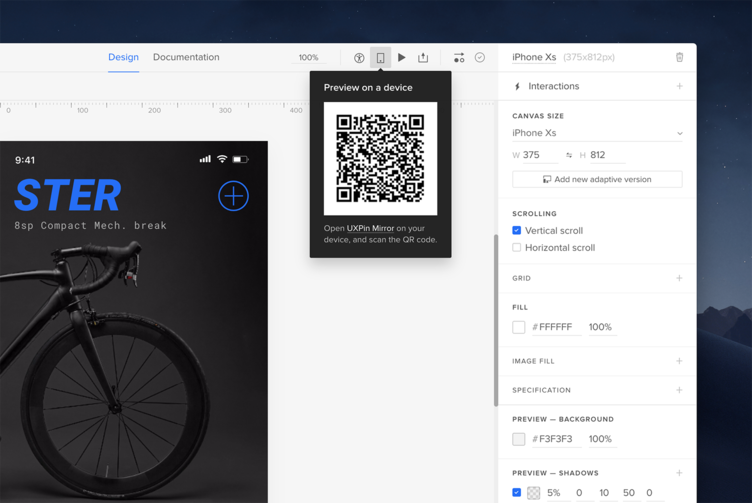Open the 100% zoom level field
The width and height of the screenshot is (752, 503).
click(308, 58)
